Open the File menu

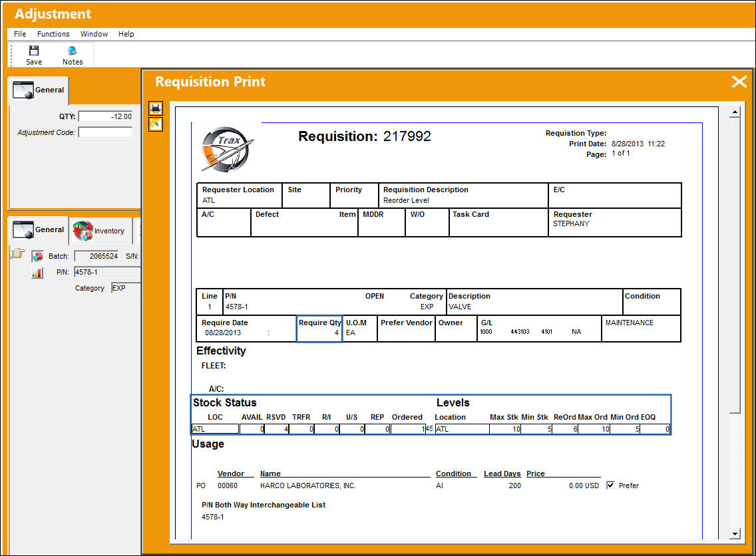click(x=20, y=34)
